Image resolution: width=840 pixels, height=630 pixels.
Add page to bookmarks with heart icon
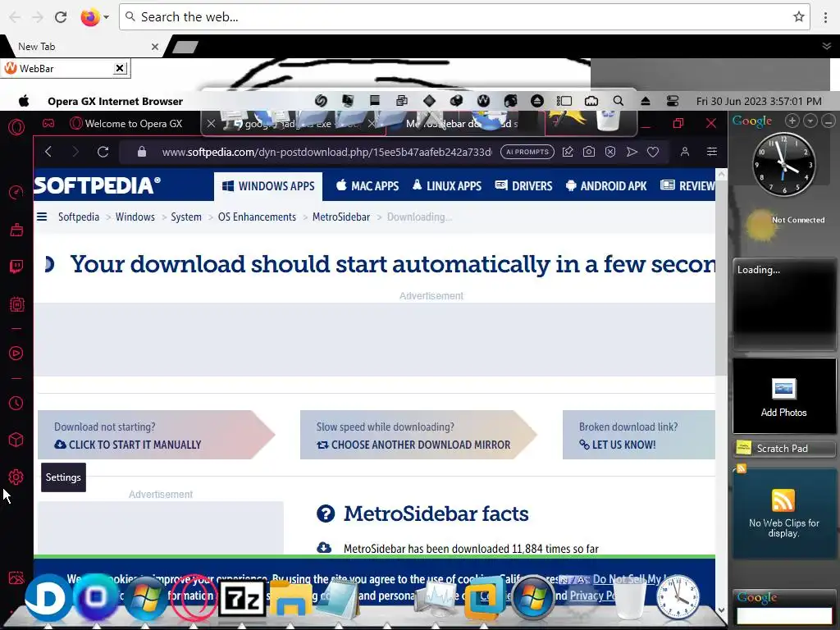[x=652, y=152]
